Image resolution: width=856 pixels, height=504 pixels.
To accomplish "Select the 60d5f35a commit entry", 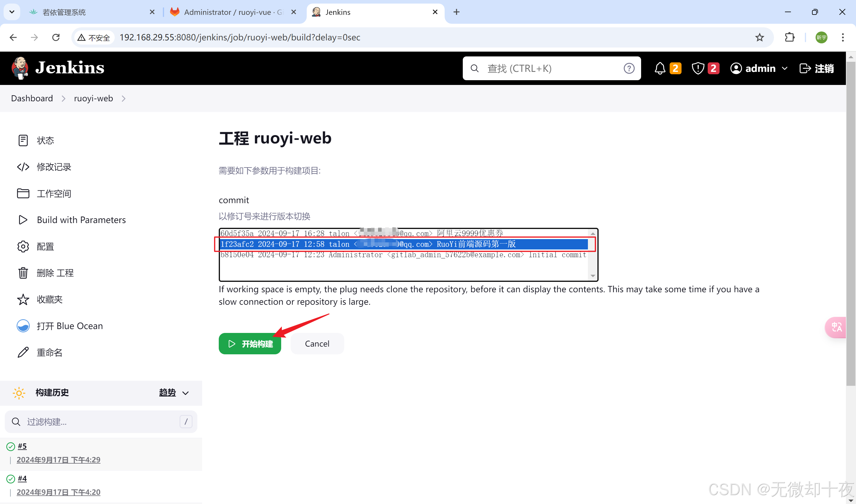I will point(361,233).
